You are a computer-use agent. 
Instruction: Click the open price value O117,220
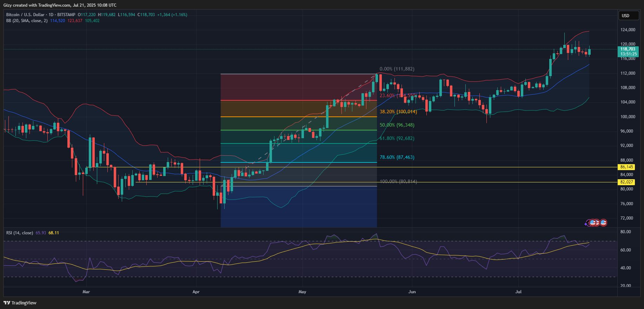(x=87, y=15)
